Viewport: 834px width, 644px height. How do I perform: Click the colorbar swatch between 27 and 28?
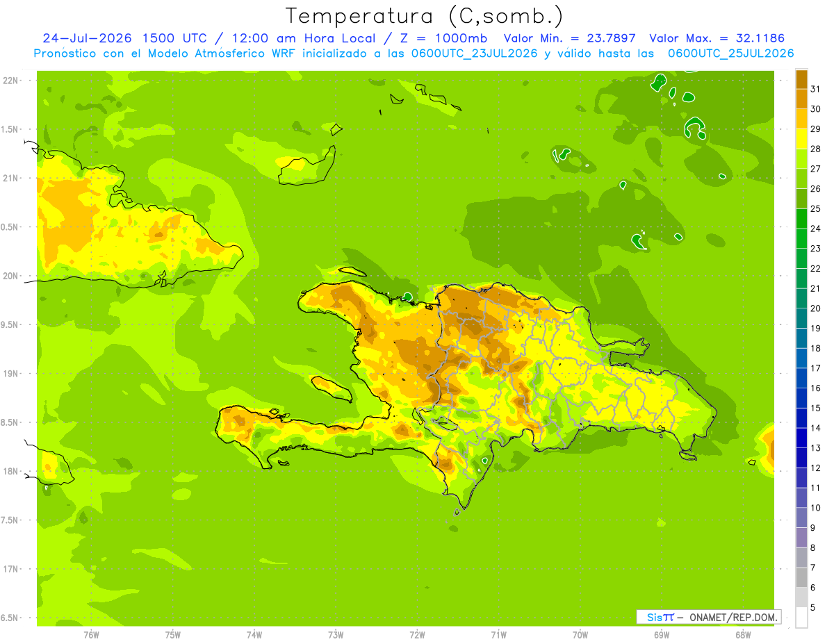tap(801, 158)
